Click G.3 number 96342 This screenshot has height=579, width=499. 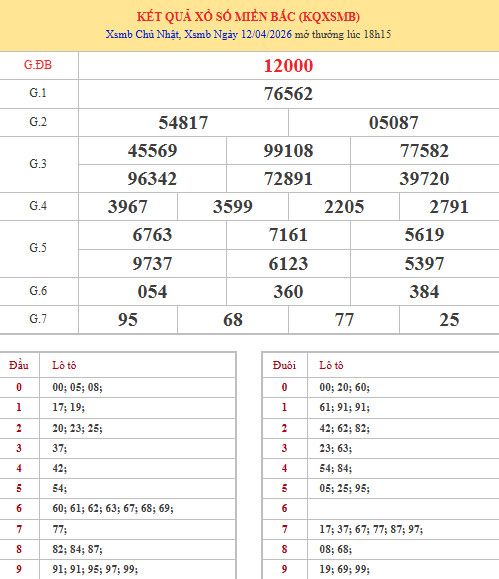point(153,179)
